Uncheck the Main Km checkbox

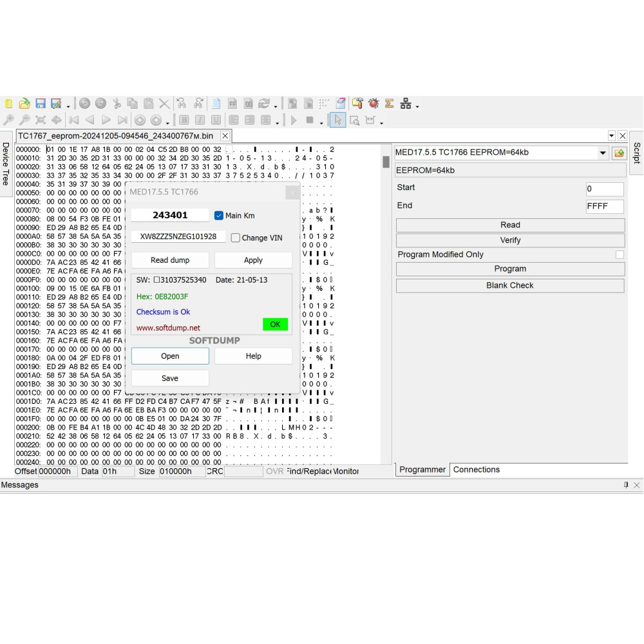click(x=219, y=215)
